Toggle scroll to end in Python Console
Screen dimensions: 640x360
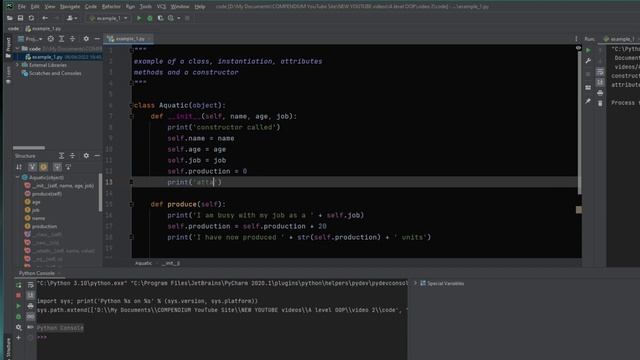31,295
